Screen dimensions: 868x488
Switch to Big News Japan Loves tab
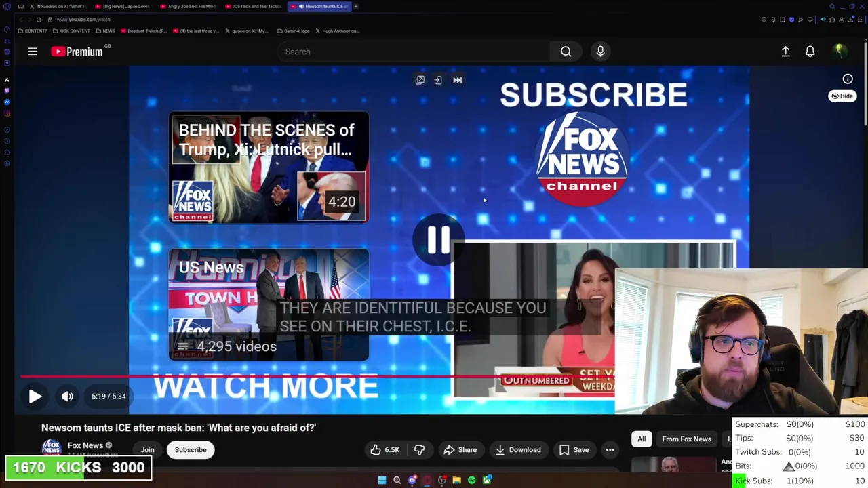[122, 6]
